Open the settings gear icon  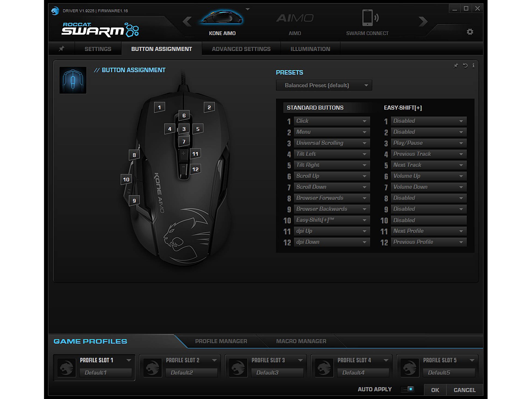(470, 32)
